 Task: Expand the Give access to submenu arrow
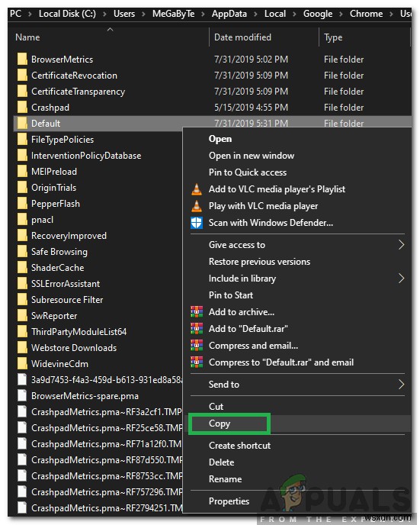pyautogui.click(x=401, y=245)
